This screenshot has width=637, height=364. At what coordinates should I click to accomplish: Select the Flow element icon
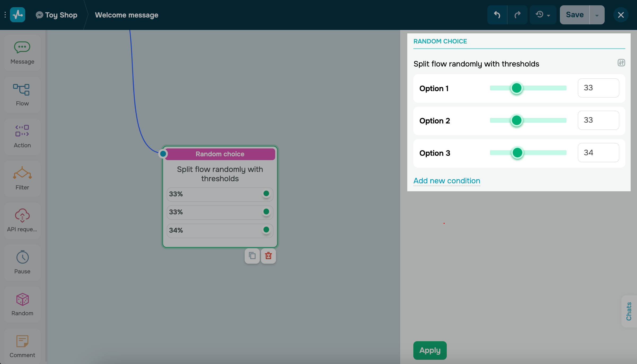click(x=21, y=90)
